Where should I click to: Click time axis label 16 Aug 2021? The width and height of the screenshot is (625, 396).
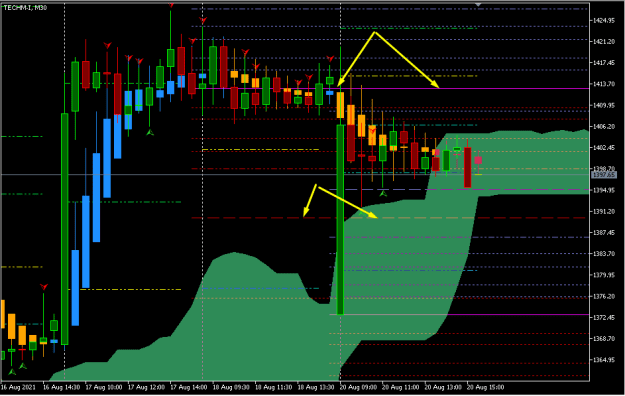18,387
